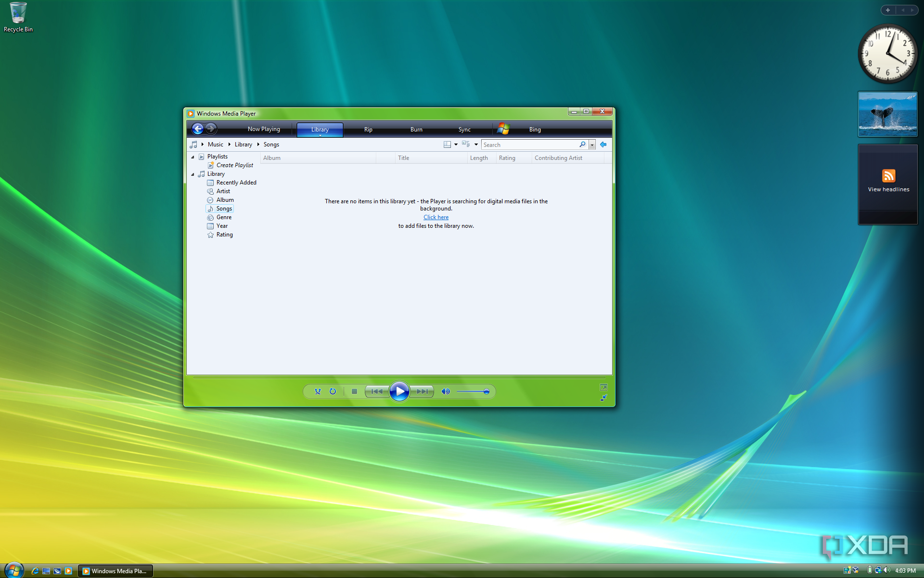Switch to the Rip tab
This screenshot has width=924, height=578.
pyautogui.click(x=368, y=130)
